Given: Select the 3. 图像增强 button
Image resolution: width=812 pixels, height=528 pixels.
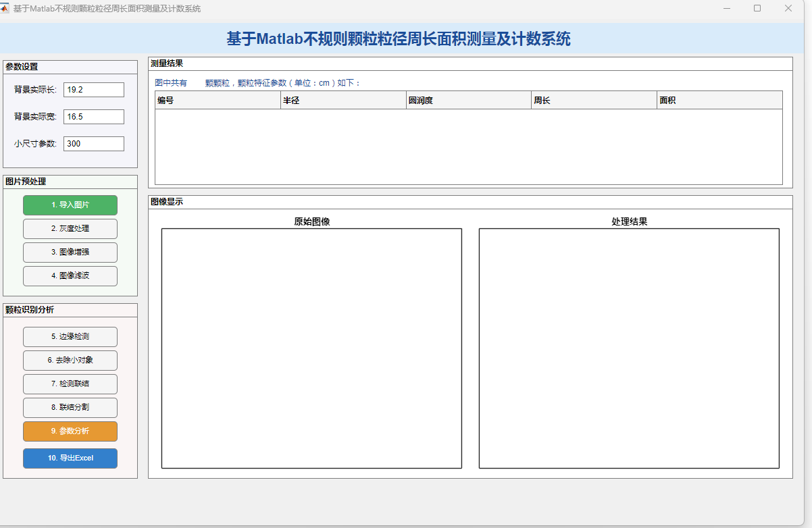Looking at the screenshot, I should coord(70,253).
